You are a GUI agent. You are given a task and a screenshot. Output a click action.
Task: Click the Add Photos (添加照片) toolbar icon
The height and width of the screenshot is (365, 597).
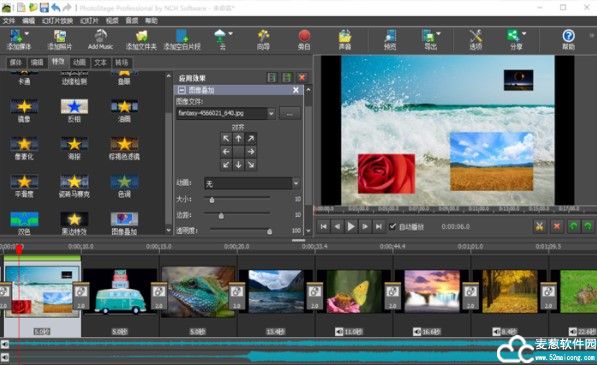pyautogui.click(x=60, y=36)
